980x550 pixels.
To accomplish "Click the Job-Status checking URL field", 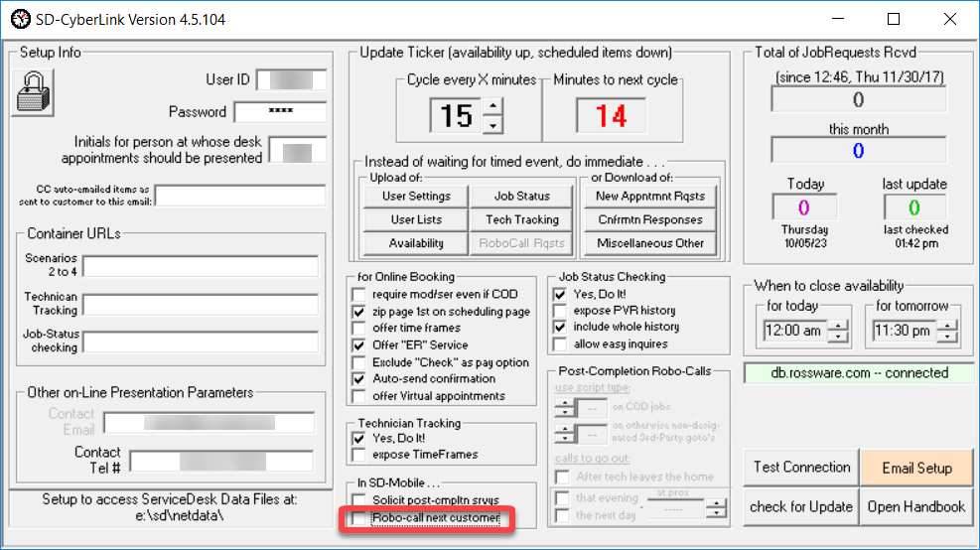I will (201, 342).
